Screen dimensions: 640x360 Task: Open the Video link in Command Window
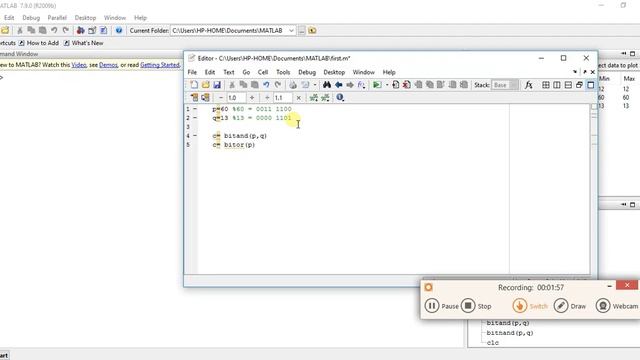[x=79, y=65]
